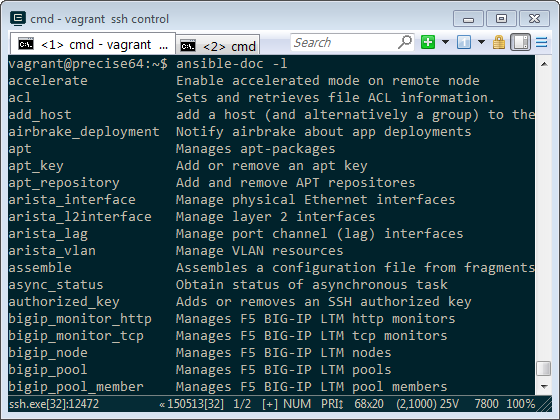Click the ssh.exe[32]:12472 process status

click(x=54, y=404)
